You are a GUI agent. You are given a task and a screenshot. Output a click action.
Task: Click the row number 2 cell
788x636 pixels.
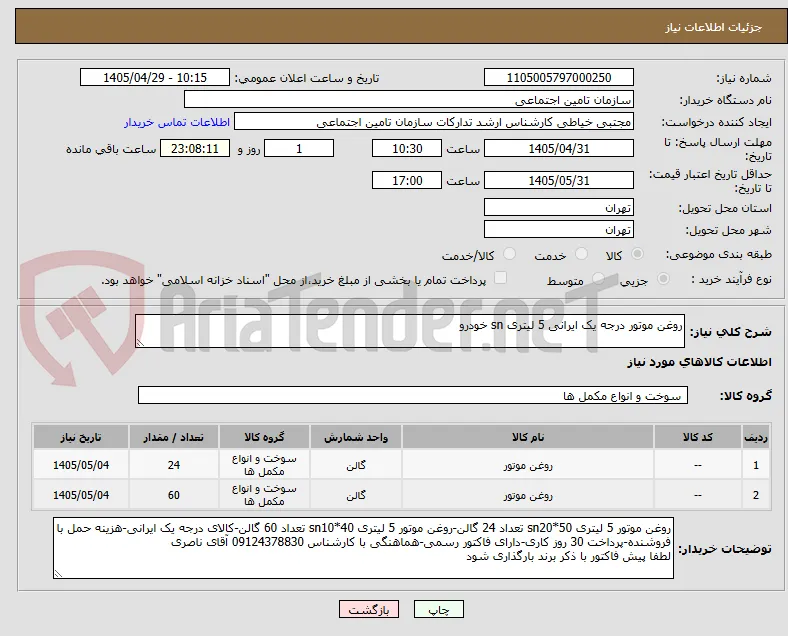[756, 495]
